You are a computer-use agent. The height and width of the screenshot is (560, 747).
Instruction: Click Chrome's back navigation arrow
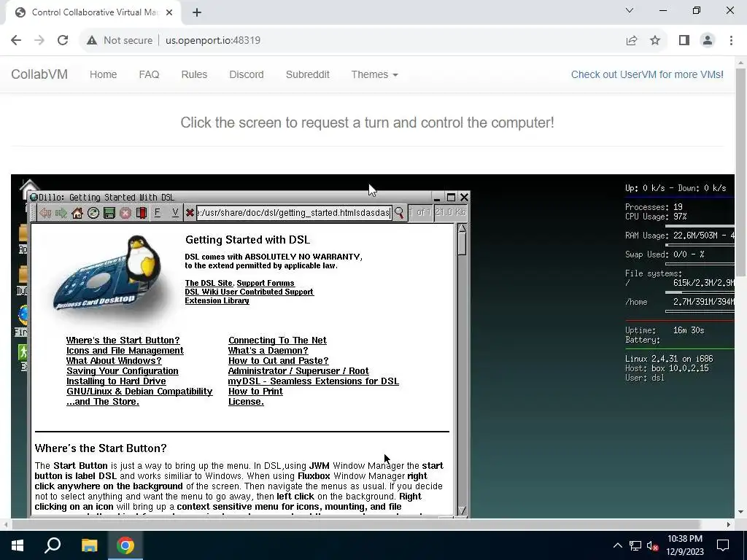pos(16,41)
